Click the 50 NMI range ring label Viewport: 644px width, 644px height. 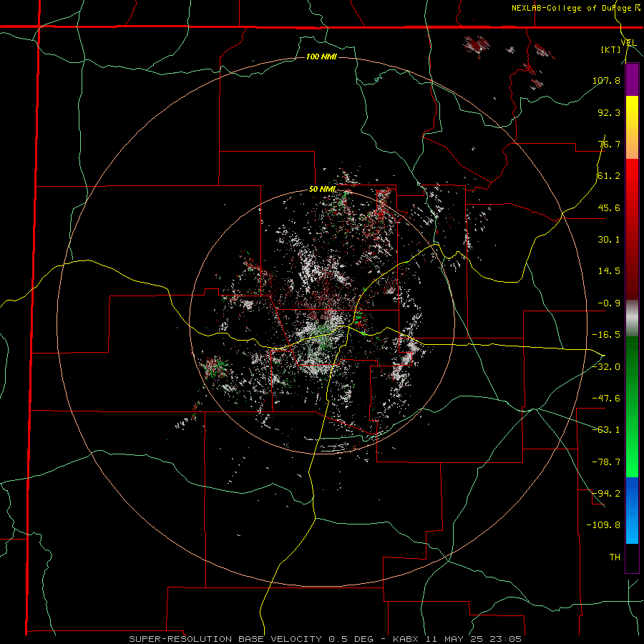click(x=322, y=190)
